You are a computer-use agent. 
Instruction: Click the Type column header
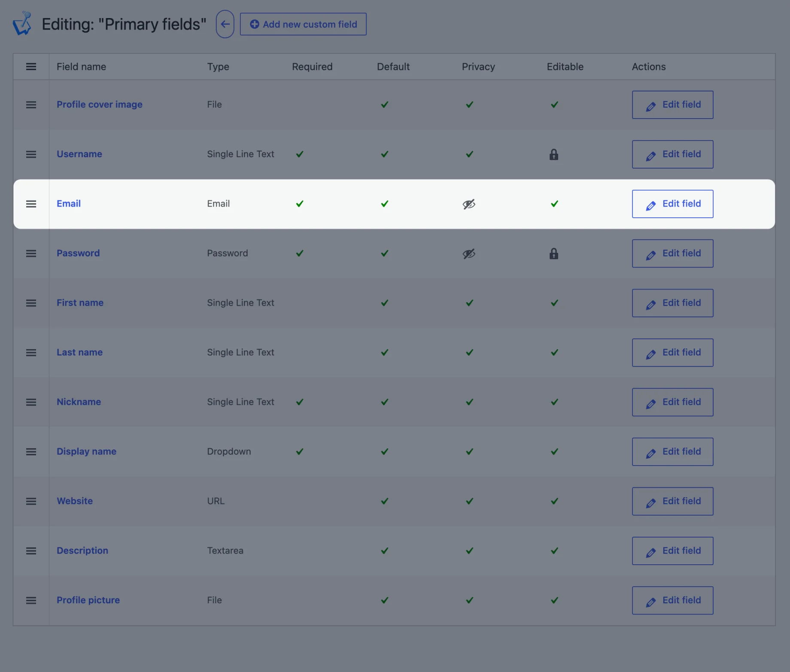pyautogui.click(x=218, y=67)
